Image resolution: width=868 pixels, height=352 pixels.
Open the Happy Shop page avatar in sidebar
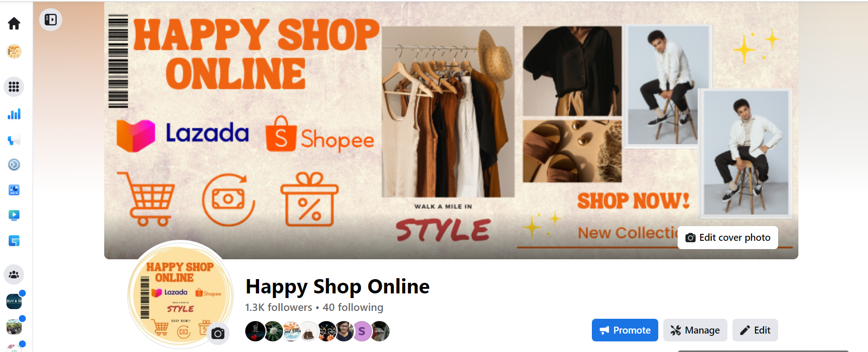(14, 51)
